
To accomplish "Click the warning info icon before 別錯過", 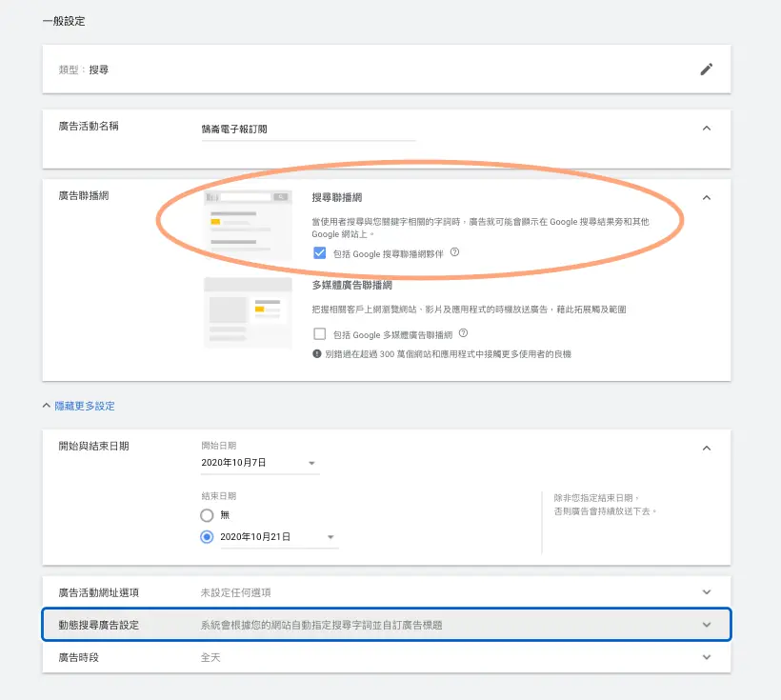I will pos(317,353).
